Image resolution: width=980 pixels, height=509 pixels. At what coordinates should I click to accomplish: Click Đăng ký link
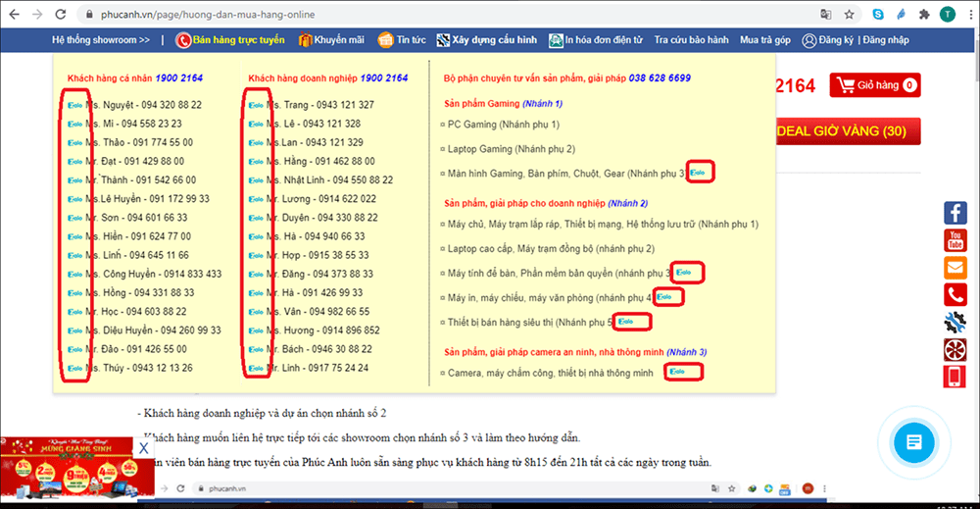point(827,40)
